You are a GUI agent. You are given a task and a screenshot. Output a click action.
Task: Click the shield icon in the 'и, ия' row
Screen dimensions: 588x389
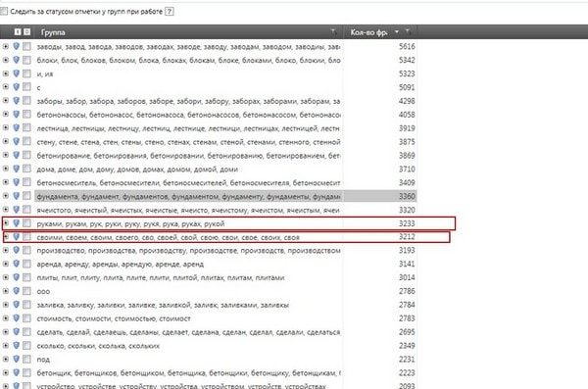(16, 73)
